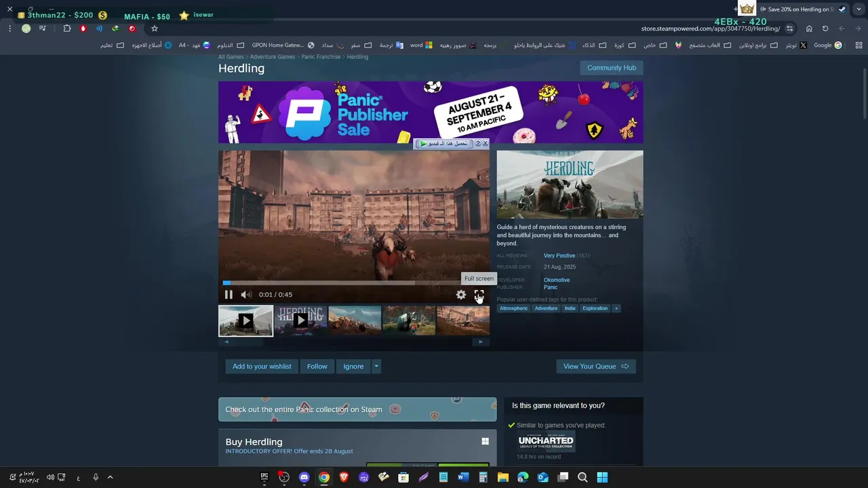Open Uncharted Legacy of Thieves game image
Image resolution: width=868 pixels, height=488 pixels.
click(546, 441)
